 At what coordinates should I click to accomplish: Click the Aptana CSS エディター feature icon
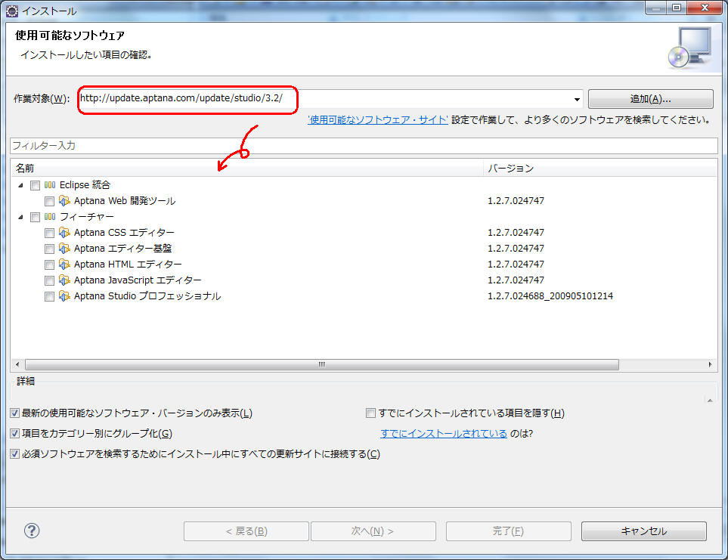64,233
